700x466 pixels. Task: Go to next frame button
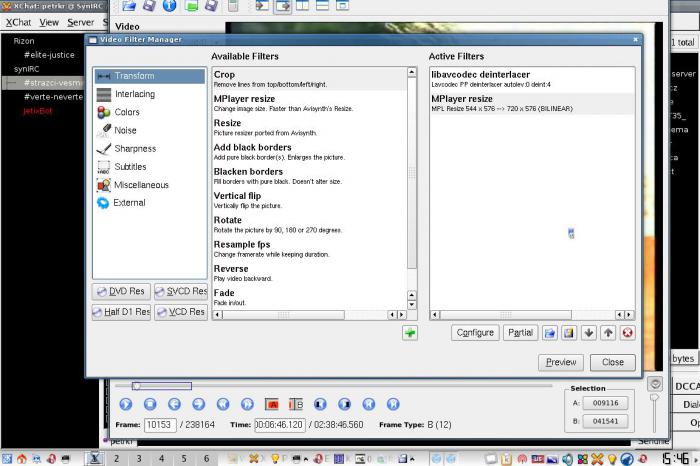(198, 404)
